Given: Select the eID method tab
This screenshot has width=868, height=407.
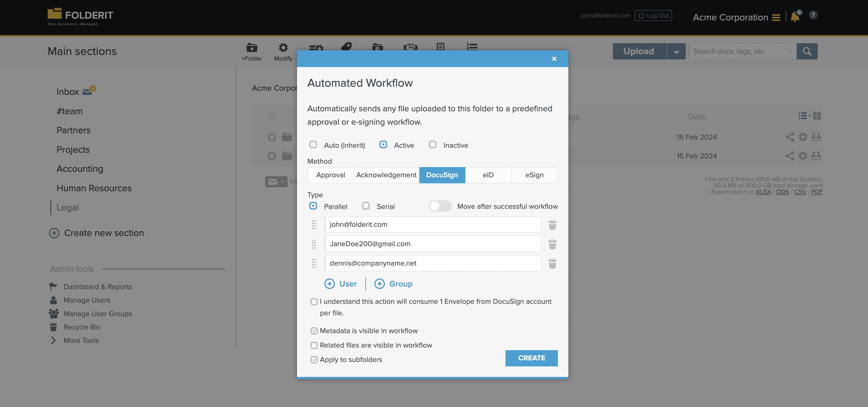Looking at the screenshot, I should 488,175.
